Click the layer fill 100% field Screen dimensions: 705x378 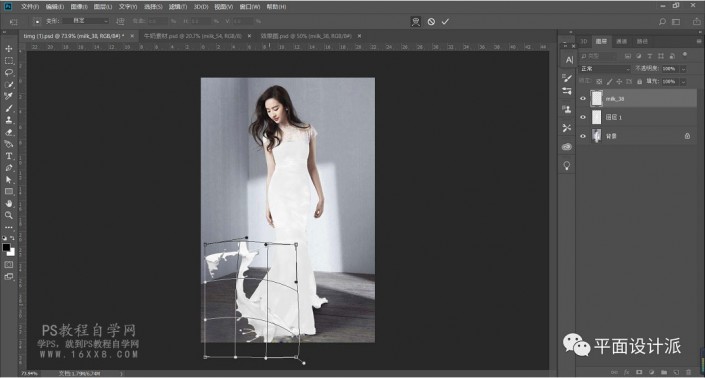tap(669, 82)
